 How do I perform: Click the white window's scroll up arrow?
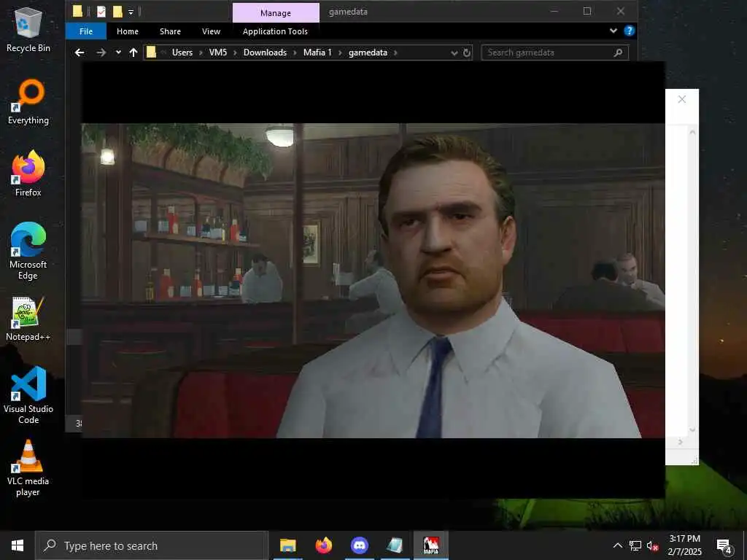point(692,133)
